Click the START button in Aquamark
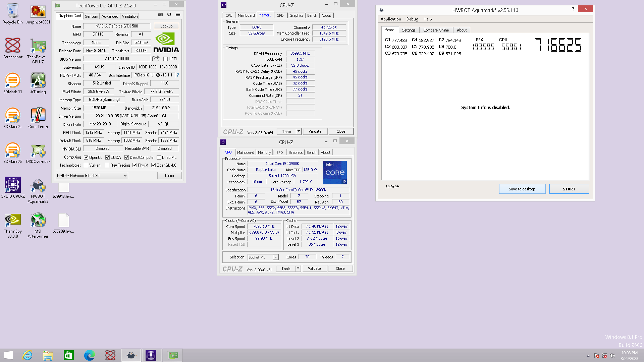 click(x=569, y=189)
